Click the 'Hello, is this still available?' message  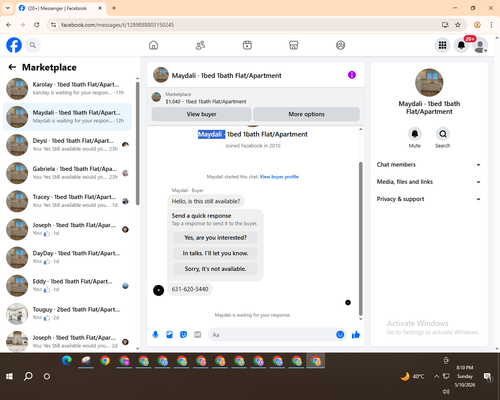[x=206, y=201]
